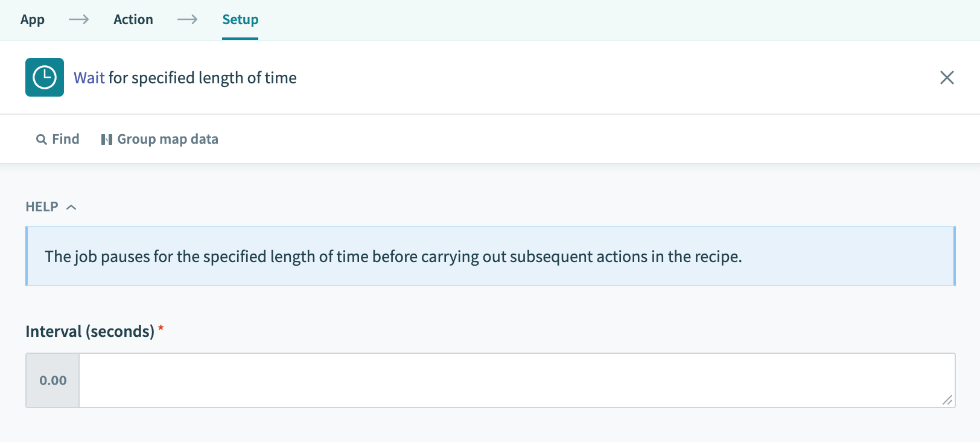Switch to the App step
Image resolution: width=980 pixels, height=442 pixels.
click(32, 19)
